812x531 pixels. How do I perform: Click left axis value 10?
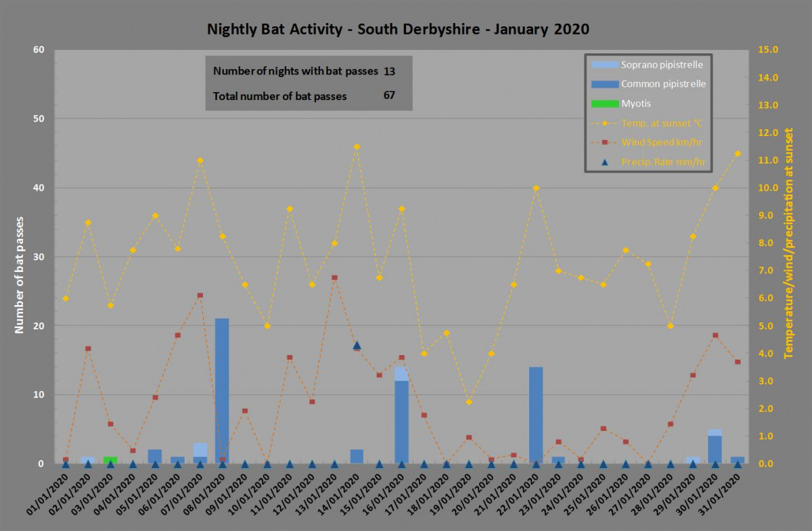coord(37,395)
